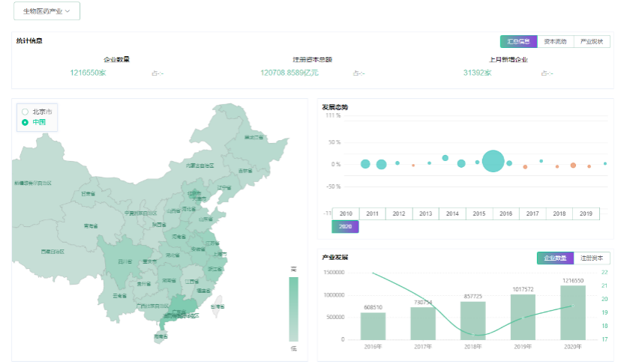Toggle chart to 注册资本 view

tap(592, 258)
